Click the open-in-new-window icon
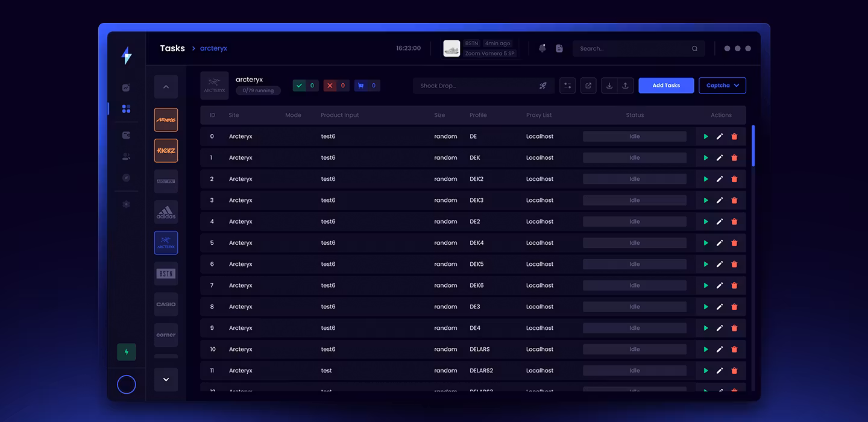Screen dimensions: 868x422 tap(588, 86)
